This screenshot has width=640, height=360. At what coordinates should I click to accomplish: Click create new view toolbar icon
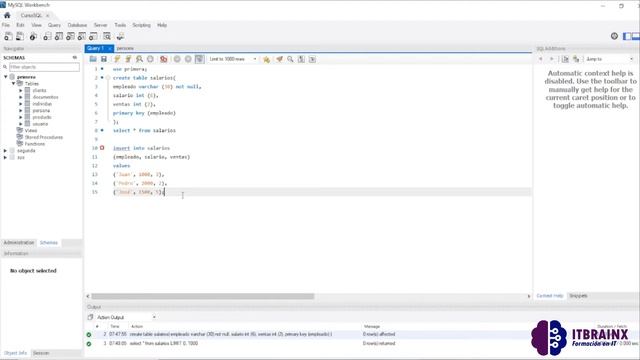tap(70, 36)
